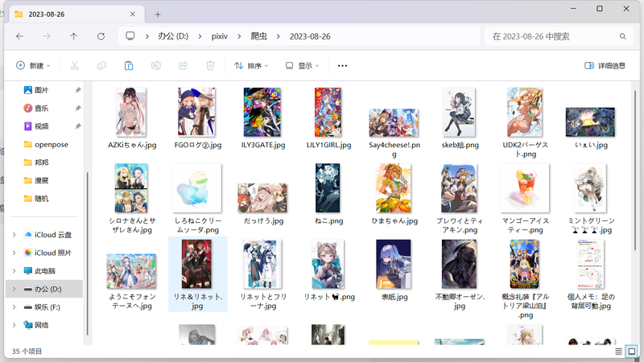
Task: Click the Copy icon in toolbar
Action: click(101, 66)
